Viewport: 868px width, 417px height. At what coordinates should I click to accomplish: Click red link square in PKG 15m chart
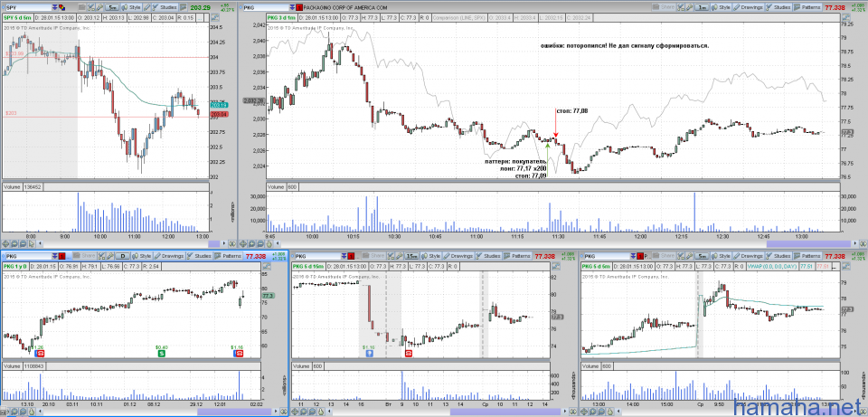(351, 256)
